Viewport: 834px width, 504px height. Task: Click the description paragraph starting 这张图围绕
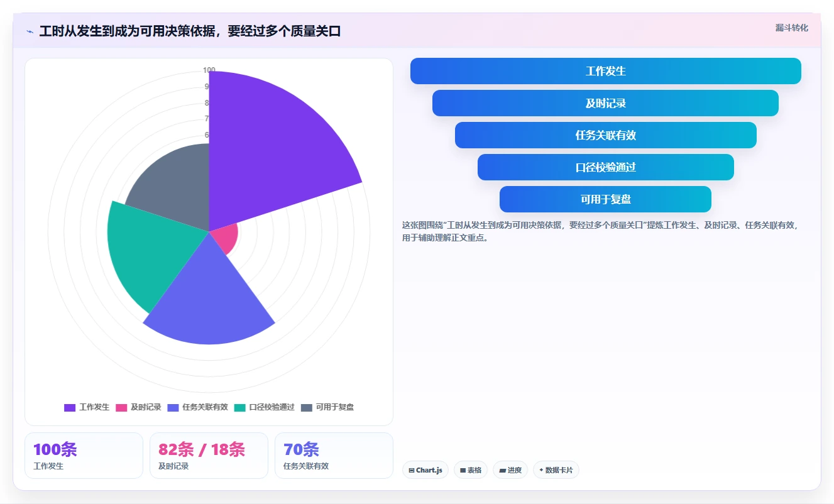point(601,231)
